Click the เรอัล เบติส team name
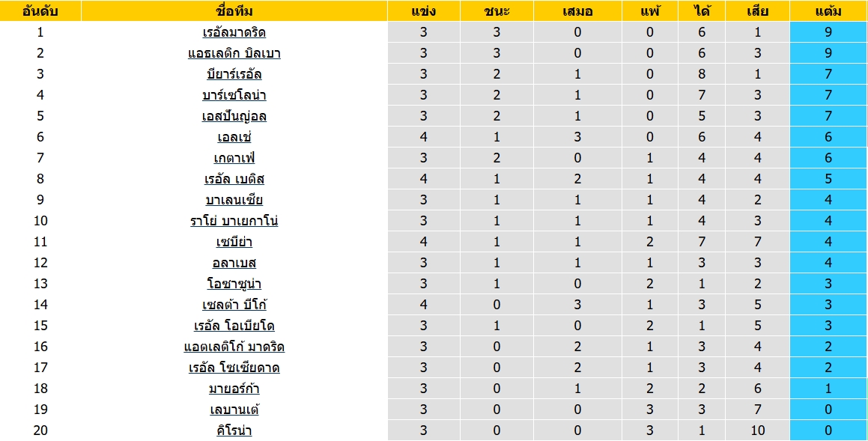This screenshot has height=441, width=868. click(234, 179)
